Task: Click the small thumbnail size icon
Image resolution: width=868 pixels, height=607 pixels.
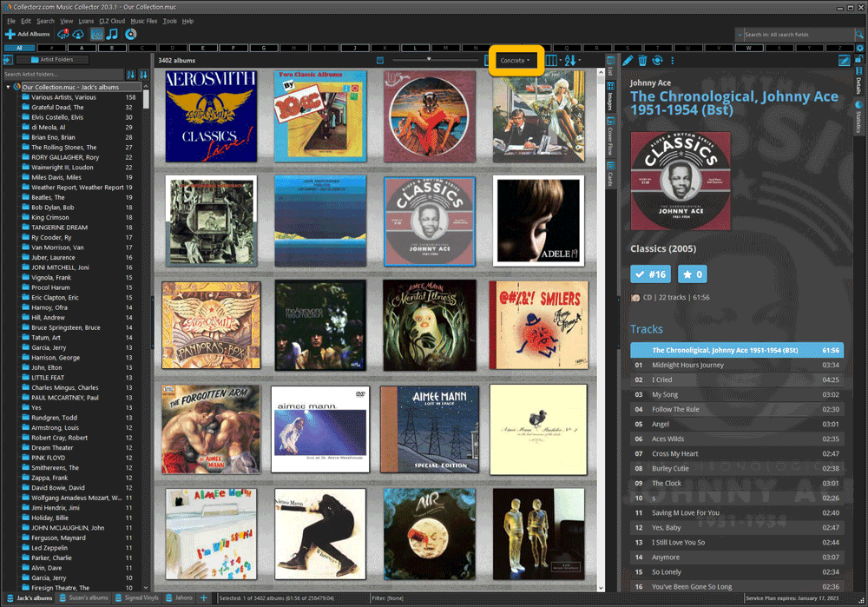Action: click(x=380, y=61)
